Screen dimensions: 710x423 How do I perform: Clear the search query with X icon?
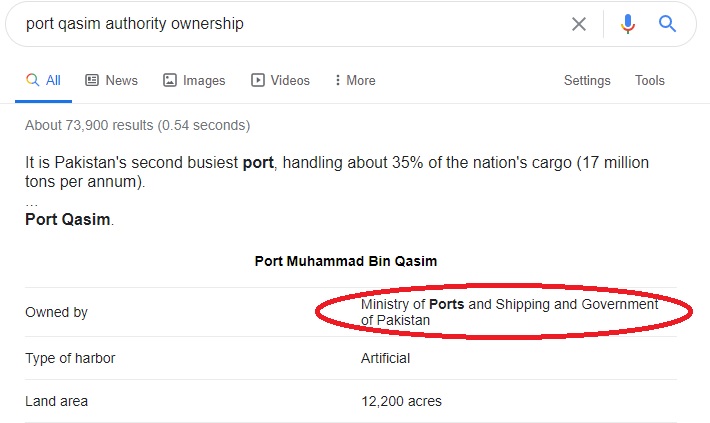click(x=579, y=24)
